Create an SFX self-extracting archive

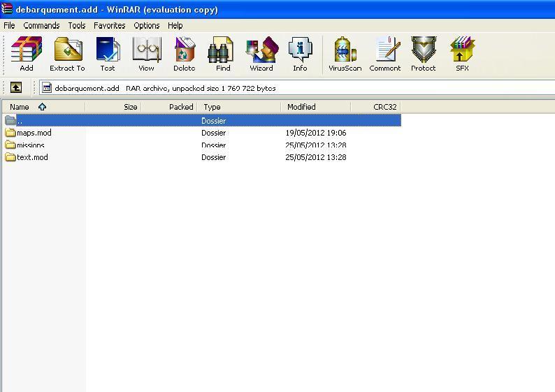point(462,54)
